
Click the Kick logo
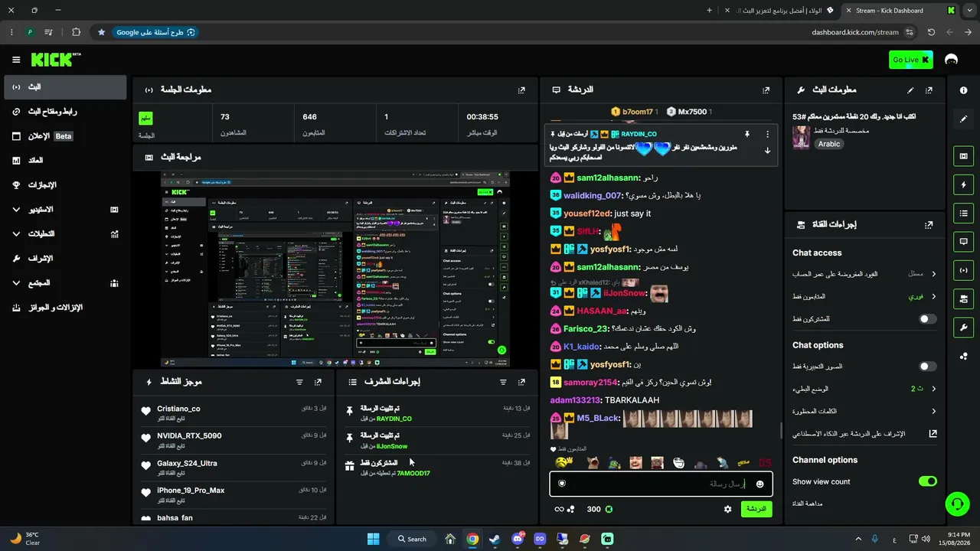coord(55,60)
